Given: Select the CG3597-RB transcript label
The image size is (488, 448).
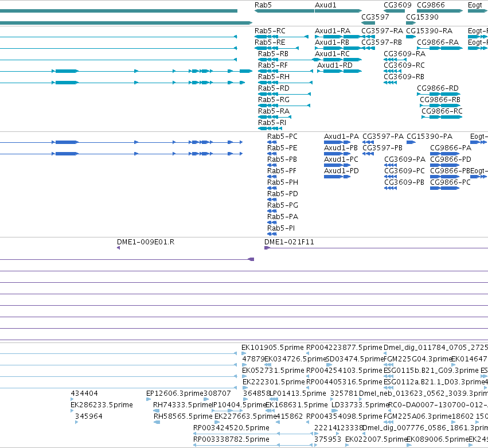Looking at the screenshot, I should point(381,42).
